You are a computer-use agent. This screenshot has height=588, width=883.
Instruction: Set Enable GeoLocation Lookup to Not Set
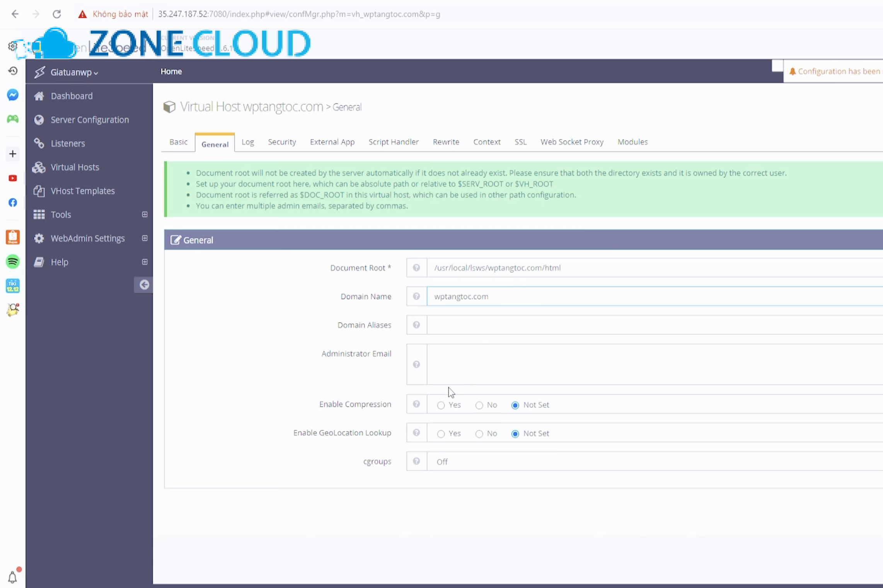(515, 434)
